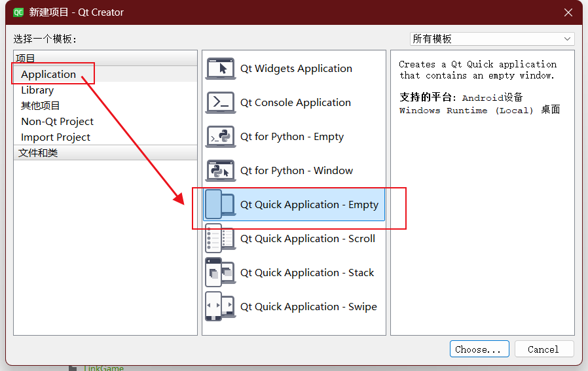Choose Qt Quick Application - Scroll label

coord(308,239)
